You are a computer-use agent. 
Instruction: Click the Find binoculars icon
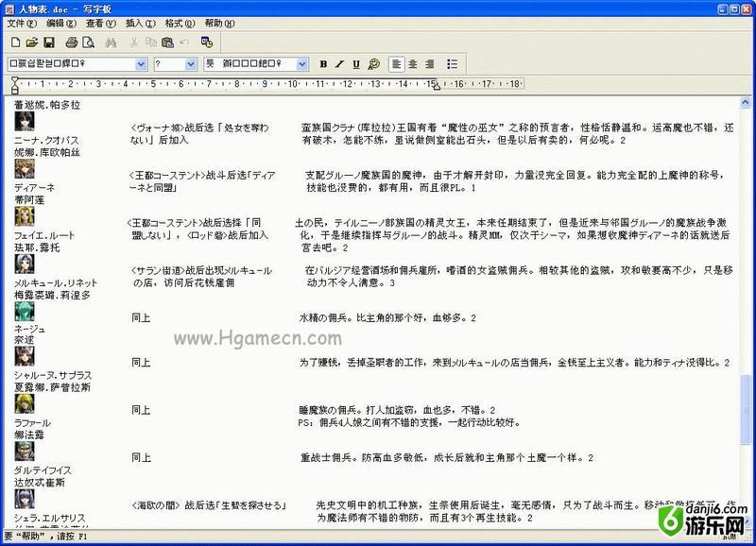(111, 43)
